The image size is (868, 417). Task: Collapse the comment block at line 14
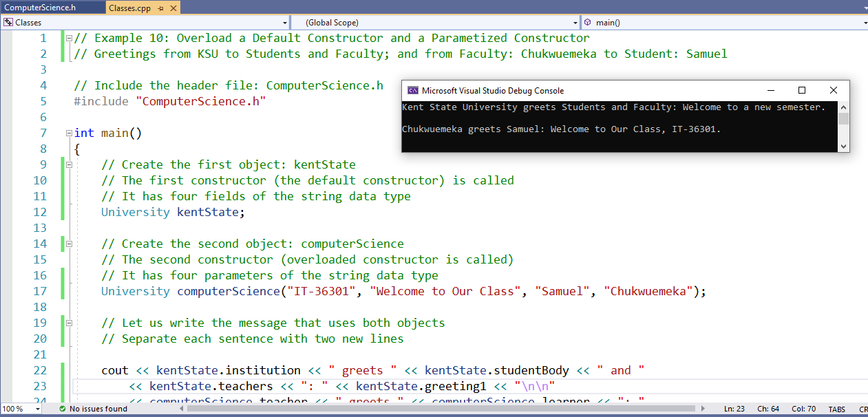click(x=69, y=244)
